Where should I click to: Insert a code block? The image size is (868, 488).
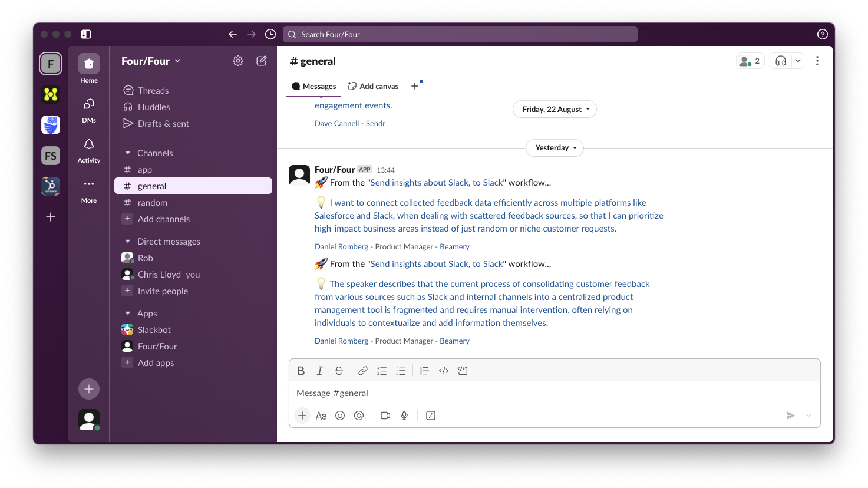tap(463, 371)
